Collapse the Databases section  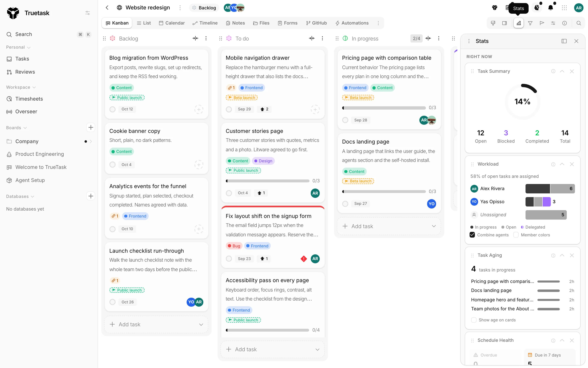point(20,196)
